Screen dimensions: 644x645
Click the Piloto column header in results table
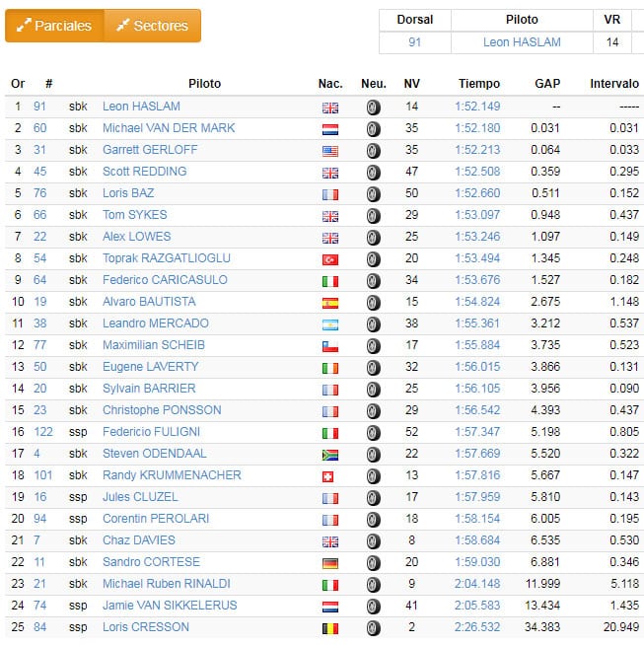204,84
